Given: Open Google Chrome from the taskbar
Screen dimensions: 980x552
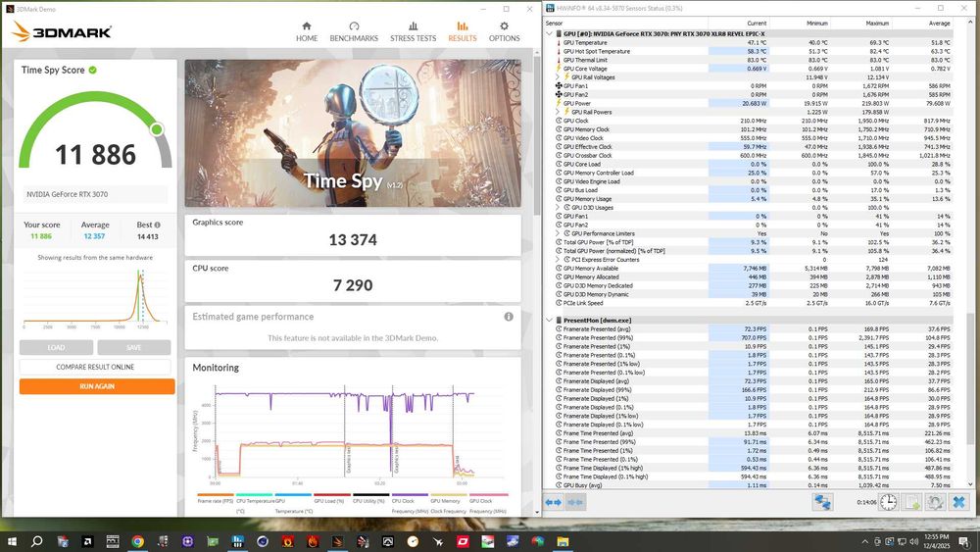Looking at the screenshot, I should [x=137, y=541].
